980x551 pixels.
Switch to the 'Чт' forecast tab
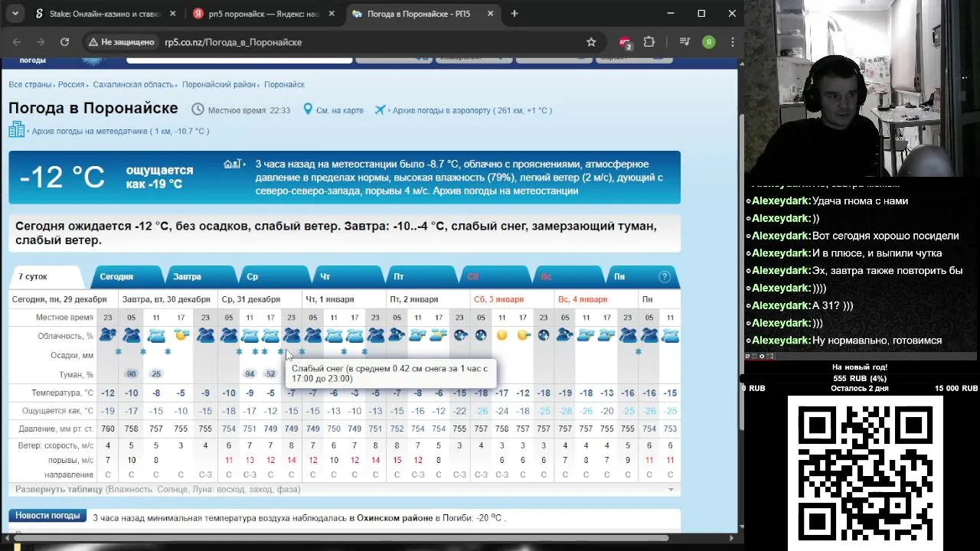point(348,276)
